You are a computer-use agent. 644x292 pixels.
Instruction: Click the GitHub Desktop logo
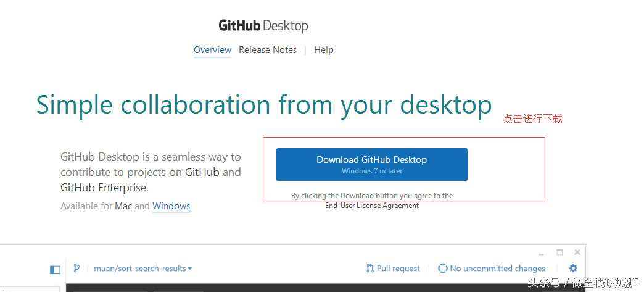tap(263, 26)
